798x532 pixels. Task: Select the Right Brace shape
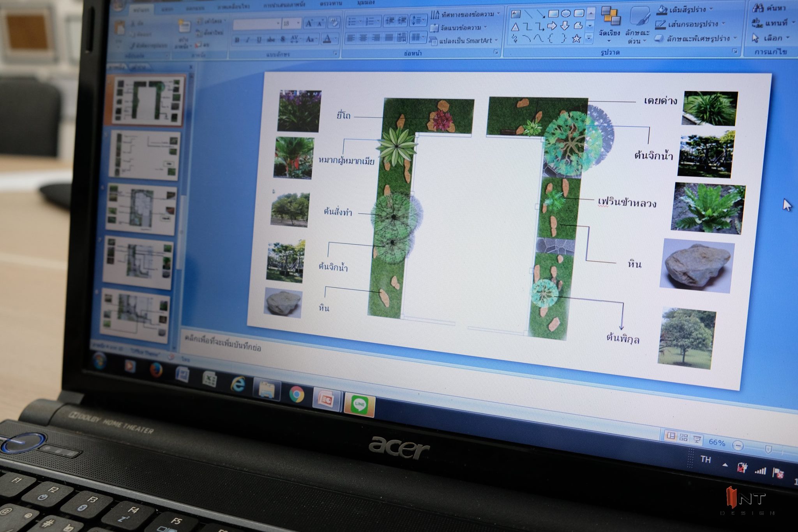pyautogui.click(x=564, y=38)
